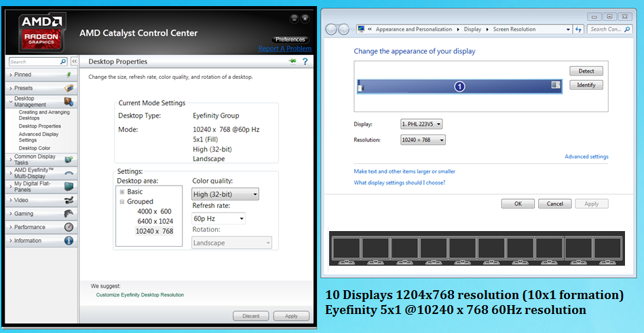The height and width of the screenshot is (333, 644).
Task: Expand the Basic desktop area node
Action: (x=122, y=192)
